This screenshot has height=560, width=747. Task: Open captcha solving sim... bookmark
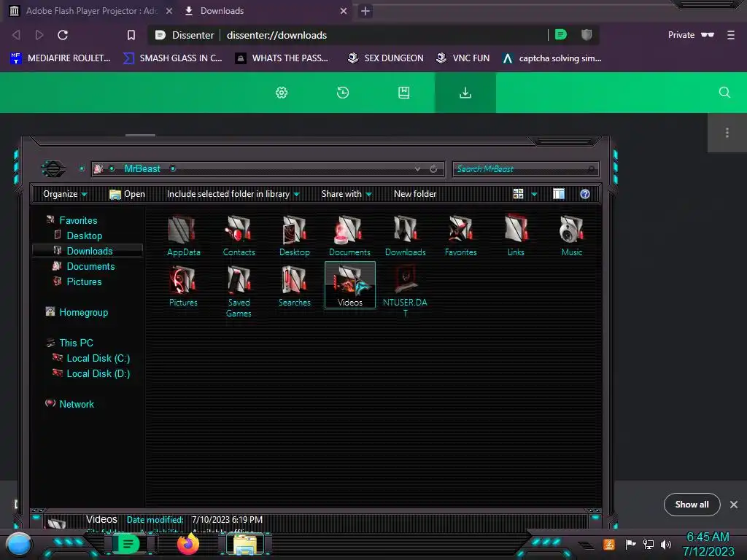coord(552,58)
